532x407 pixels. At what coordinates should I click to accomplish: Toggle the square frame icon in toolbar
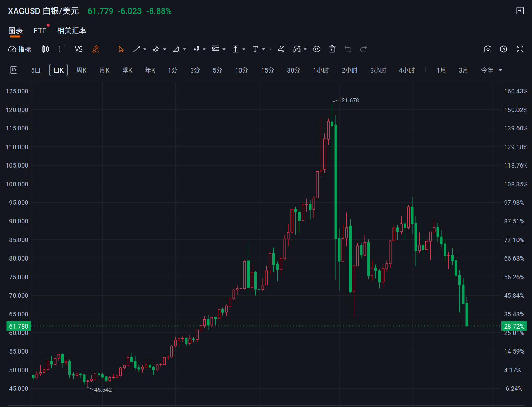click(62, 49)
